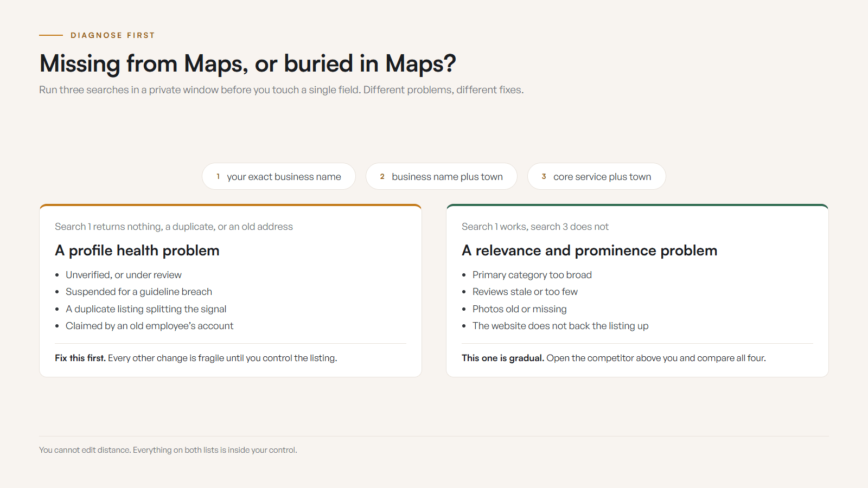The image size is (868, 488).
Task: Click the 'Unverified, or under review' bullet
Action: point(124,275)
